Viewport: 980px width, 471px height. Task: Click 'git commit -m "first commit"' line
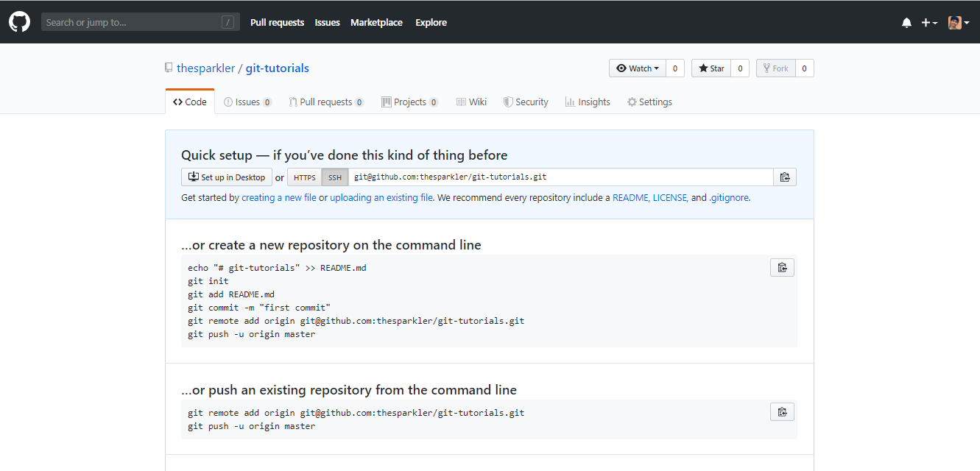point(259,308)
